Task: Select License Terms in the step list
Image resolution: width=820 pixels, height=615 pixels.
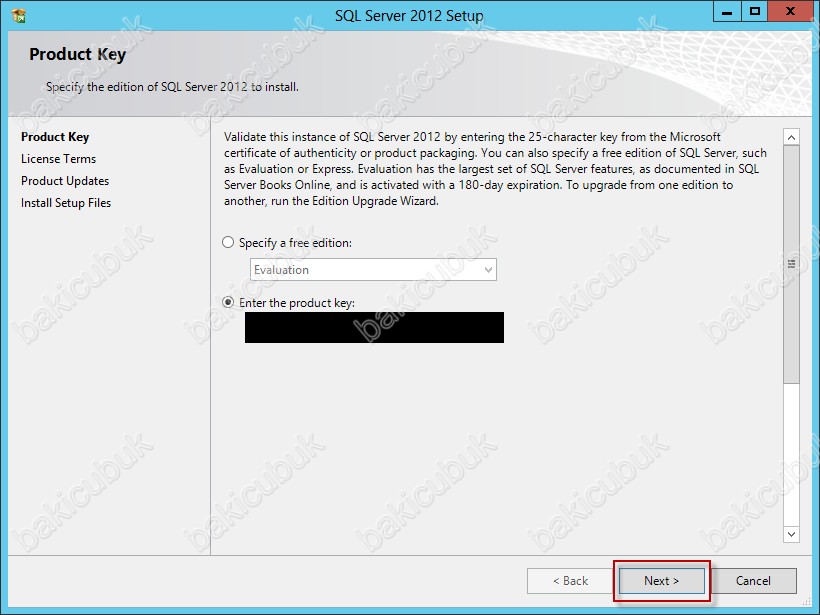Action: (x=59, y=159)
